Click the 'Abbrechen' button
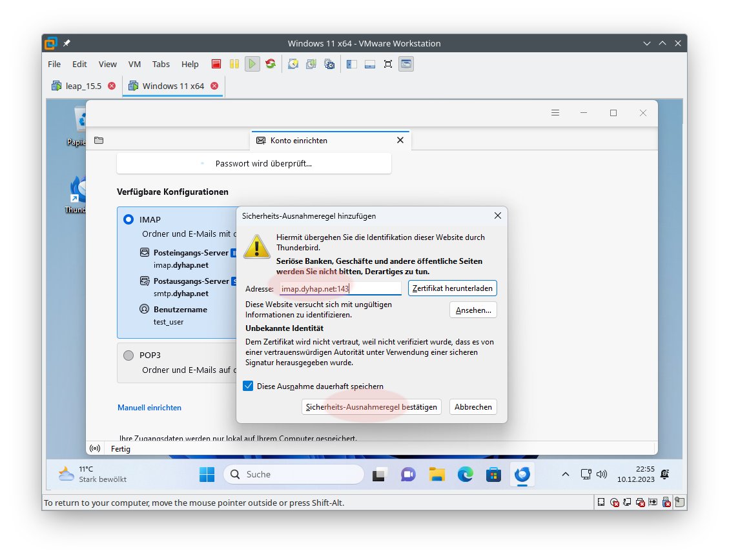 click(x=473, y=406)
